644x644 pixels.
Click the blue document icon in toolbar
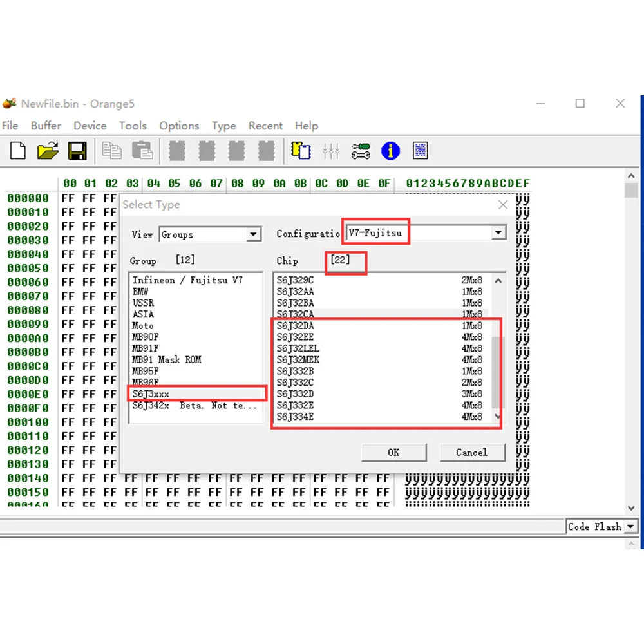click(x=421, y=151)
